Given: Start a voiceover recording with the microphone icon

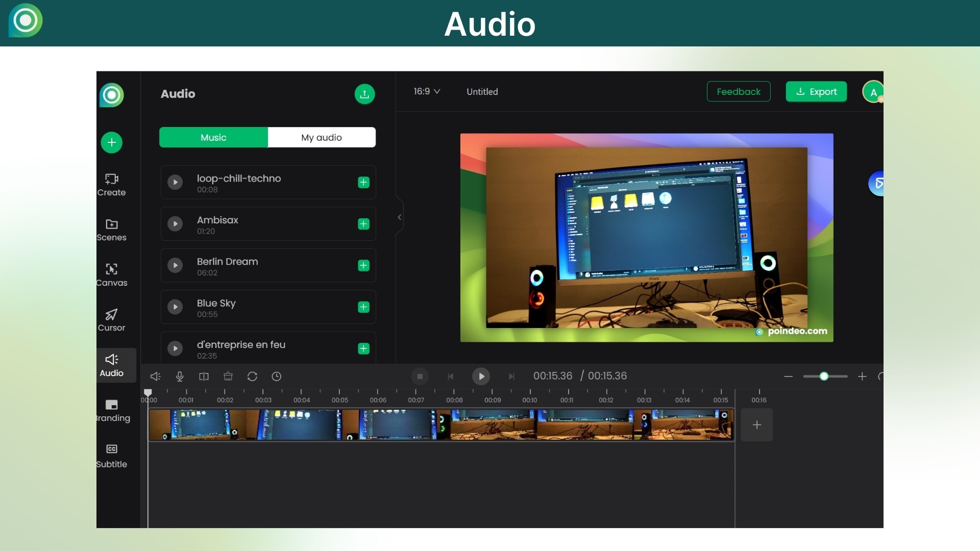Looking at the screenshot, I should pos(179,376).
